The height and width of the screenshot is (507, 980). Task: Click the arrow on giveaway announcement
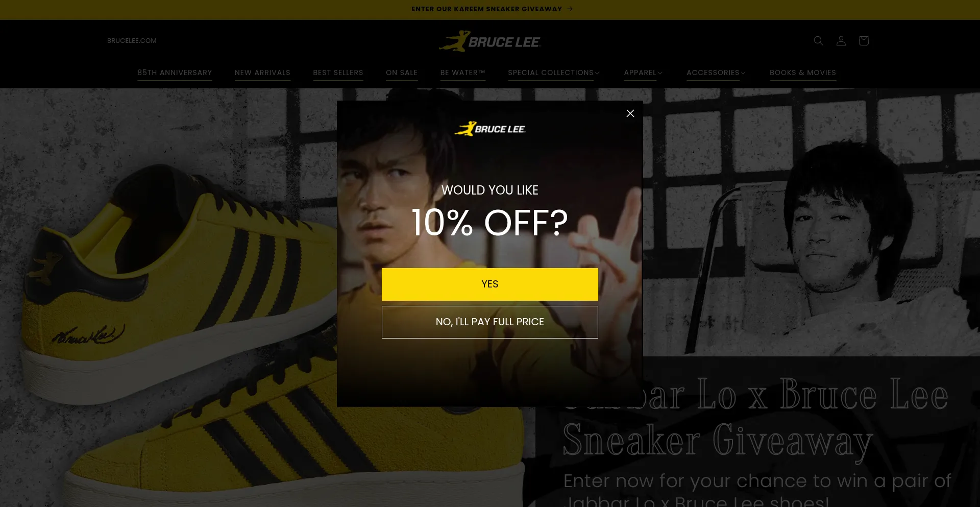570,9
